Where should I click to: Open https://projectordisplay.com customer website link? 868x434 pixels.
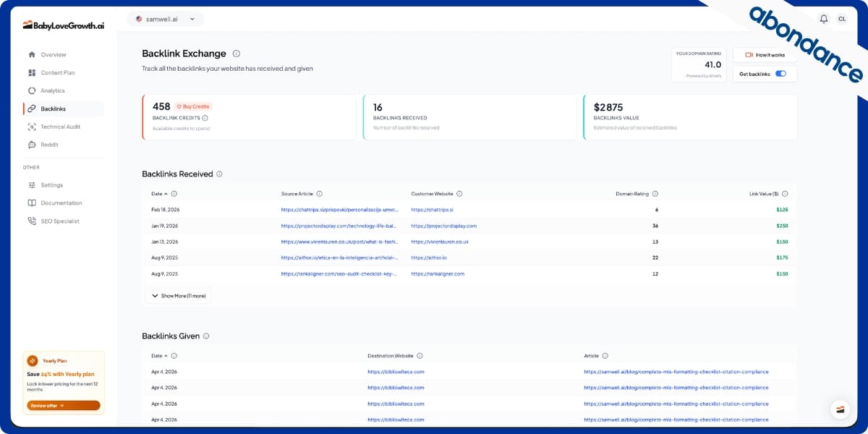pos(443,226)
